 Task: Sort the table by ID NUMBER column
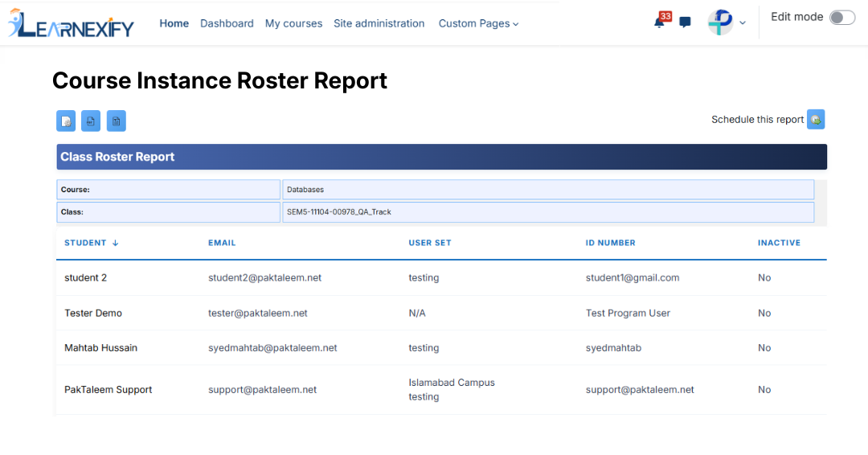pos(611,243)
